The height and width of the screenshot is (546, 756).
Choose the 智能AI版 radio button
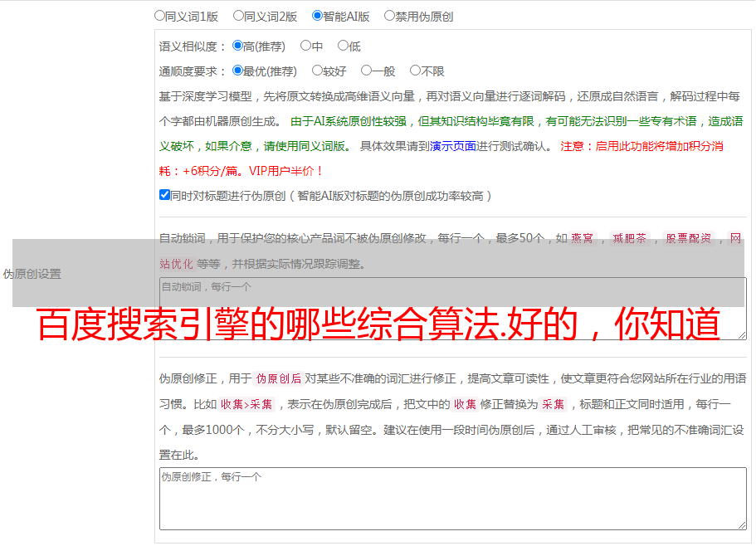[x=317, y=16]
